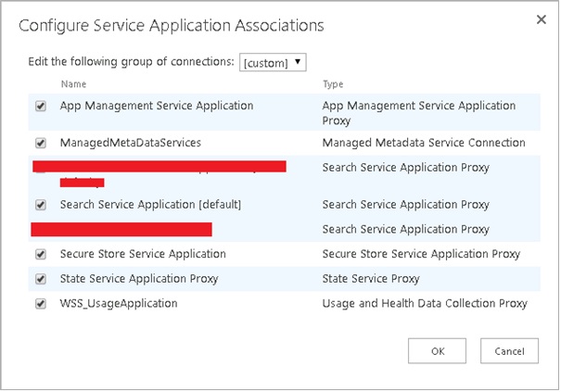This screenshot has height=392, width=561.
Task: Click Managed Metadata Service Connection type
Action: click(x=424, y=143)
